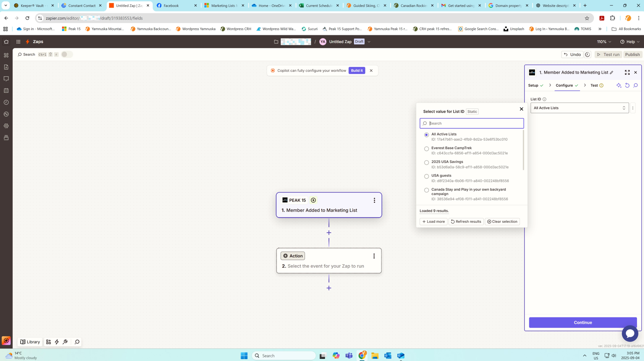Open the List ID dropdown

pyautogui.click(x=579, y=108)
